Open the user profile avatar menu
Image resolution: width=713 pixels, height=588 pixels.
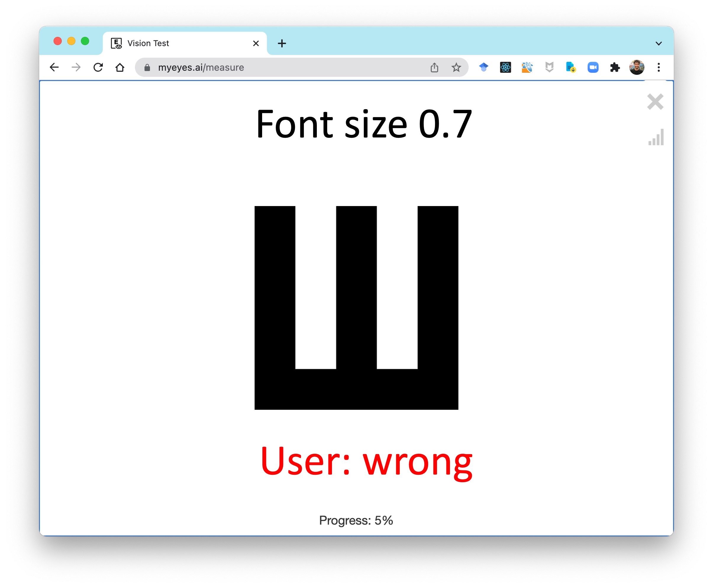pyautogui.click(x=636, y=67)
